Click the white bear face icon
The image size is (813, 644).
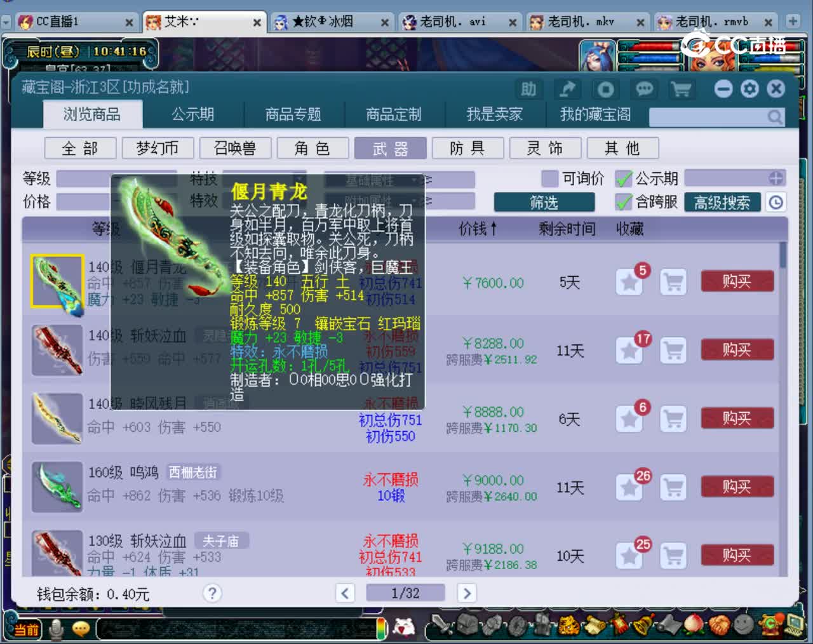click(403, 627)
